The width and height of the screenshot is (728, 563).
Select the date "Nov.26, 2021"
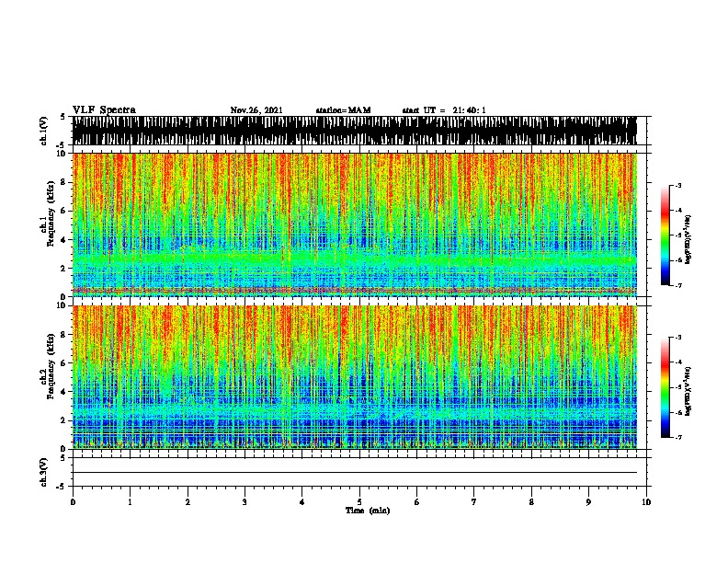[256, 110]
